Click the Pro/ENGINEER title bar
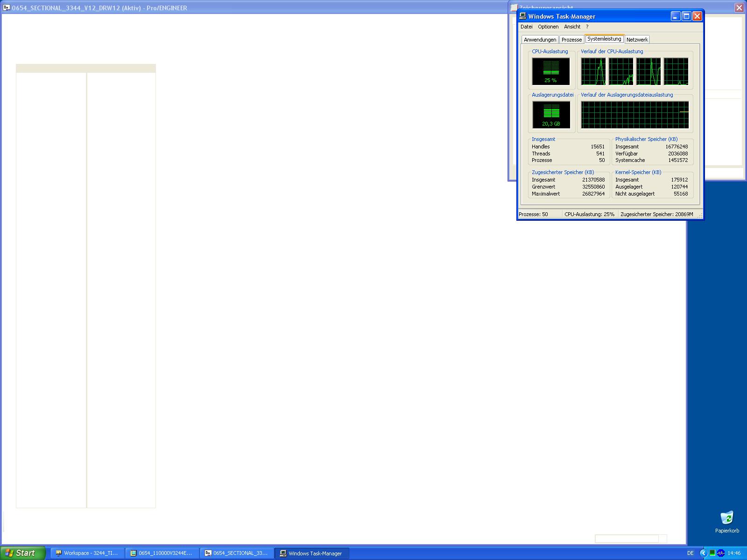Screen dimensions: 747x560 [254, 7]
